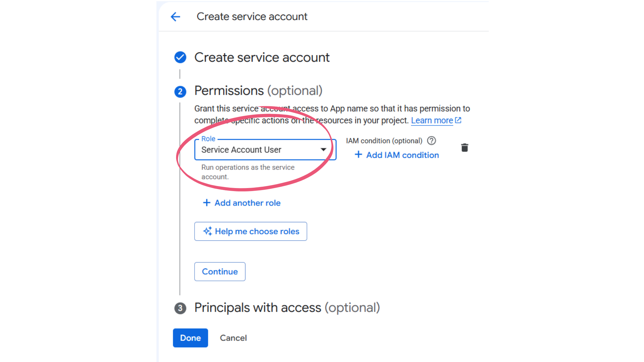Open the IAM condition help icon
This screenshot has width=644, height=362.
point(431,141)
